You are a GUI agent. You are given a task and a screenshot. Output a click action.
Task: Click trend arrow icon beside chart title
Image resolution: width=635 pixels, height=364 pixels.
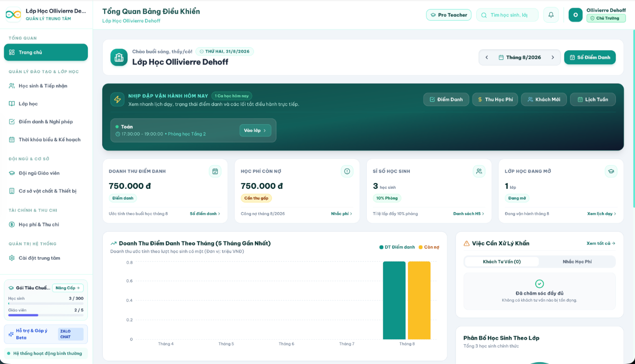pos(113,243)
